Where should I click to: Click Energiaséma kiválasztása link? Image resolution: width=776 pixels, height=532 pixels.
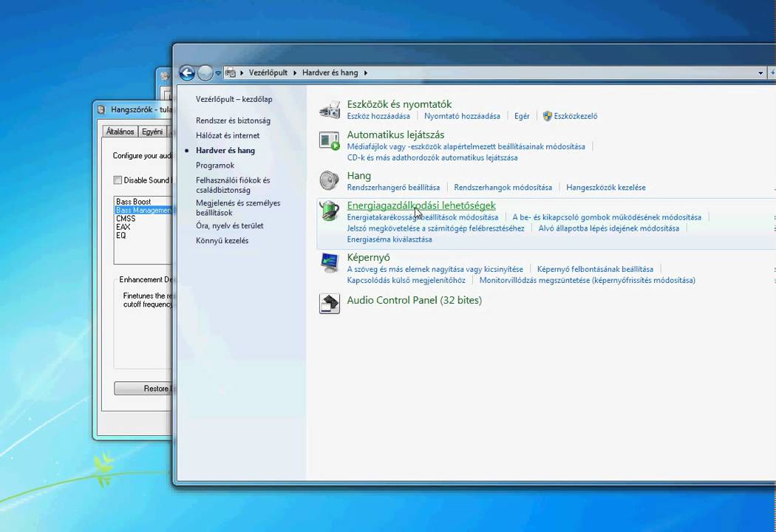tap(389, 239)
